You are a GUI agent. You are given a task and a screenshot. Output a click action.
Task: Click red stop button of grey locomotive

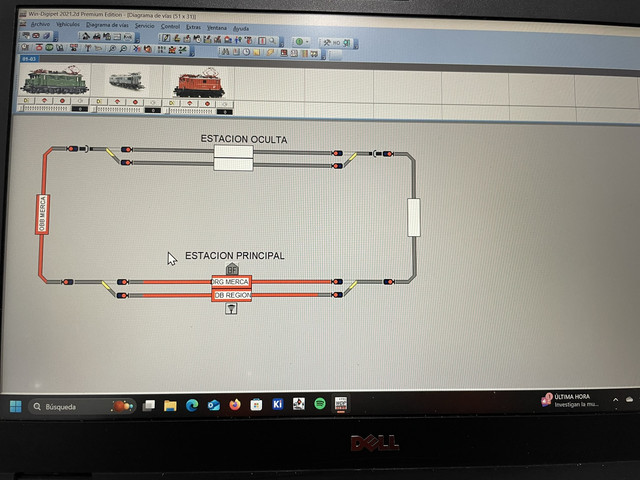pos(135,102)
